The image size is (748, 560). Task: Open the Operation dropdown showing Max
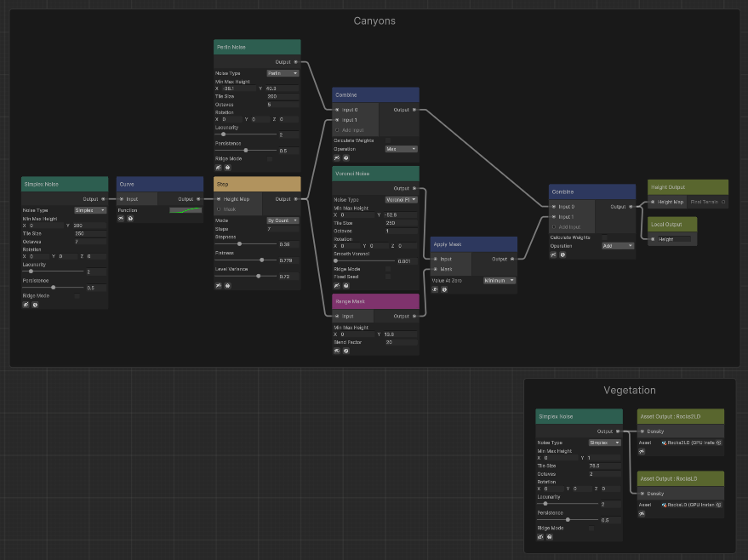coord(402,149)
